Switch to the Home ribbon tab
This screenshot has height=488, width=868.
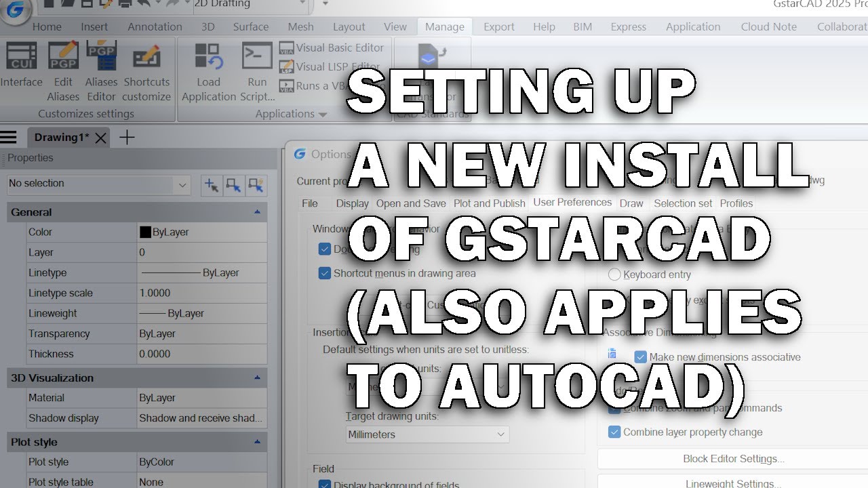tap(47, 27)
